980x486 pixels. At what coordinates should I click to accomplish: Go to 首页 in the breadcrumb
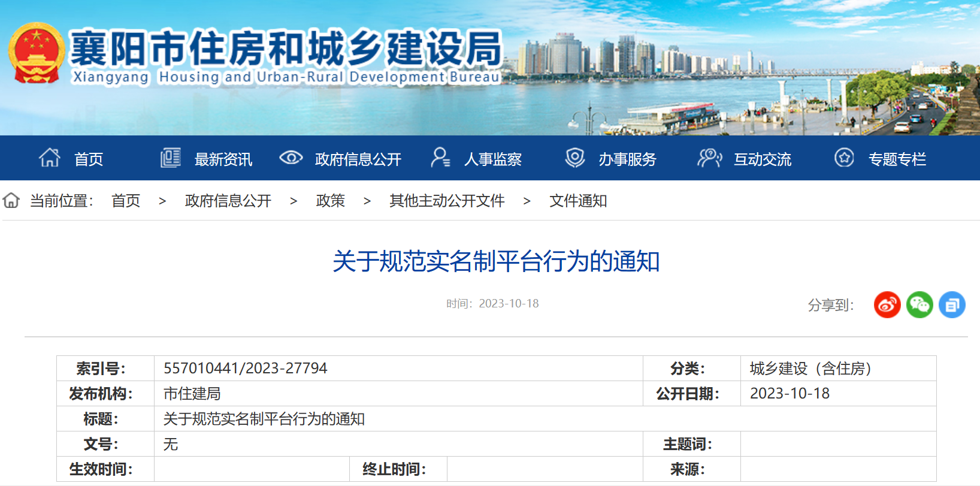click(126, 201)
